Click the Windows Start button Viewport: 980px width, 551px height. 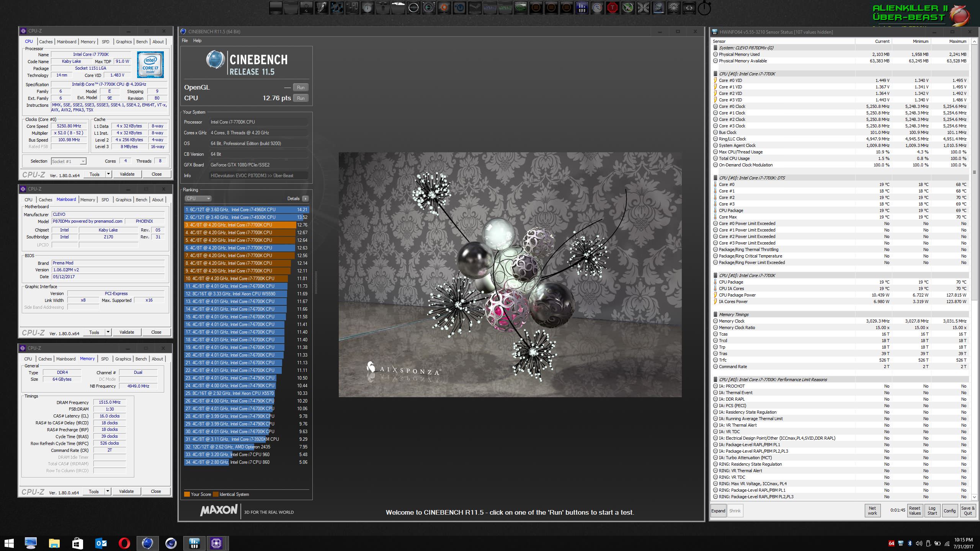(9, 543)
